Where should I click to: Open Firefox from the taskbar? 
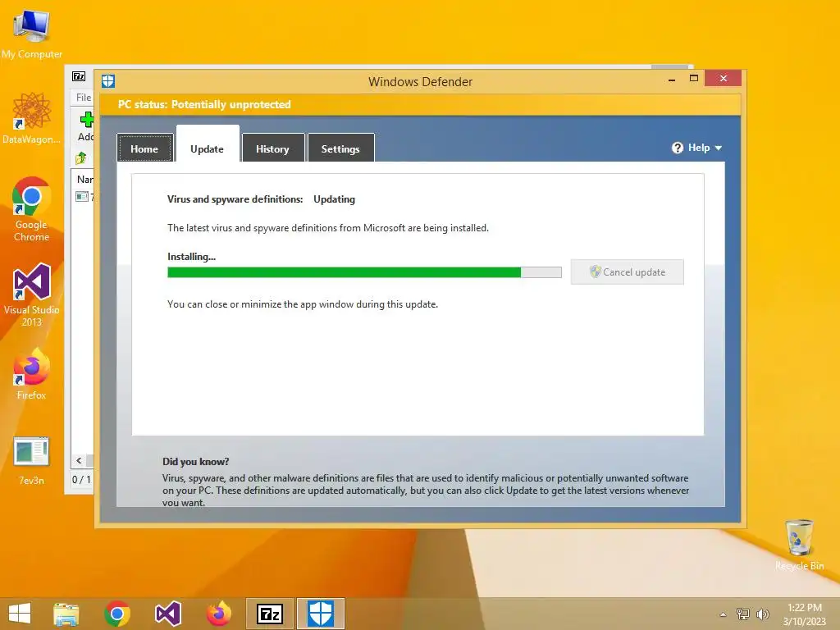pos(218,614)
